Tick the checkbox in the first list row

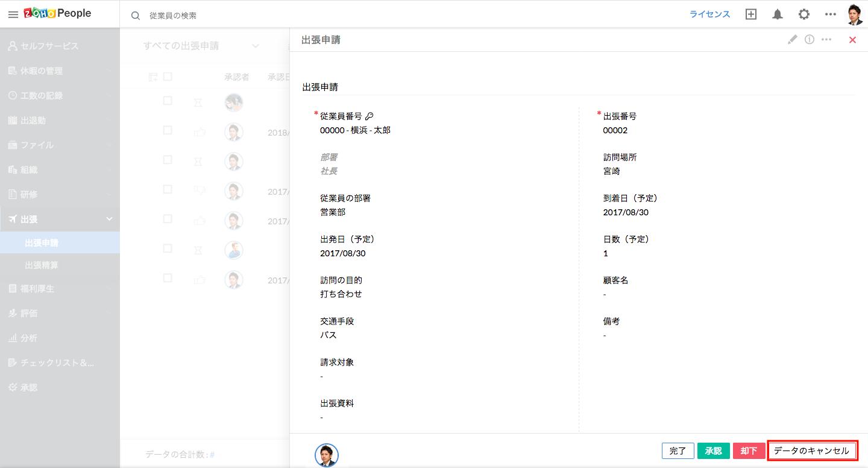168,101
